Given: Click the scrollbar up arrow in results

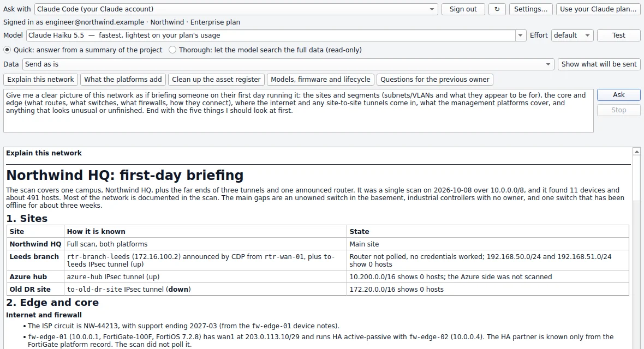Looking at the screenshot, I should pyautogui.click(x=636, y=152).
